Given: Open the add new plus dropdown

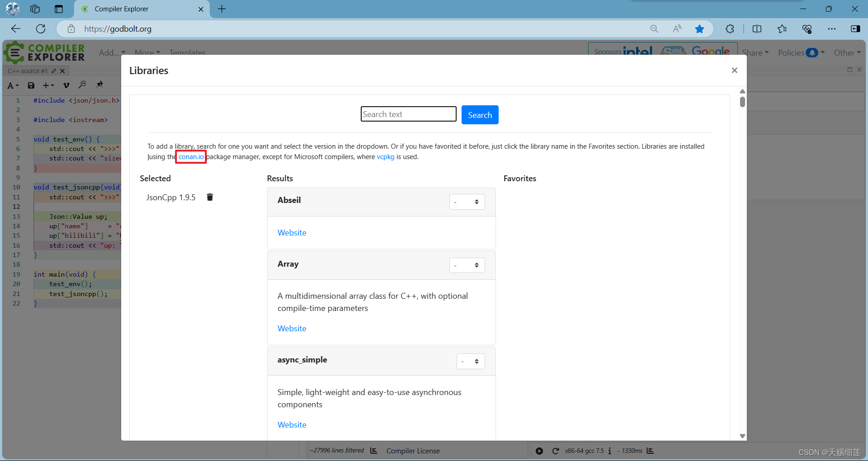Looking at the screenshot, I should 48,85.
